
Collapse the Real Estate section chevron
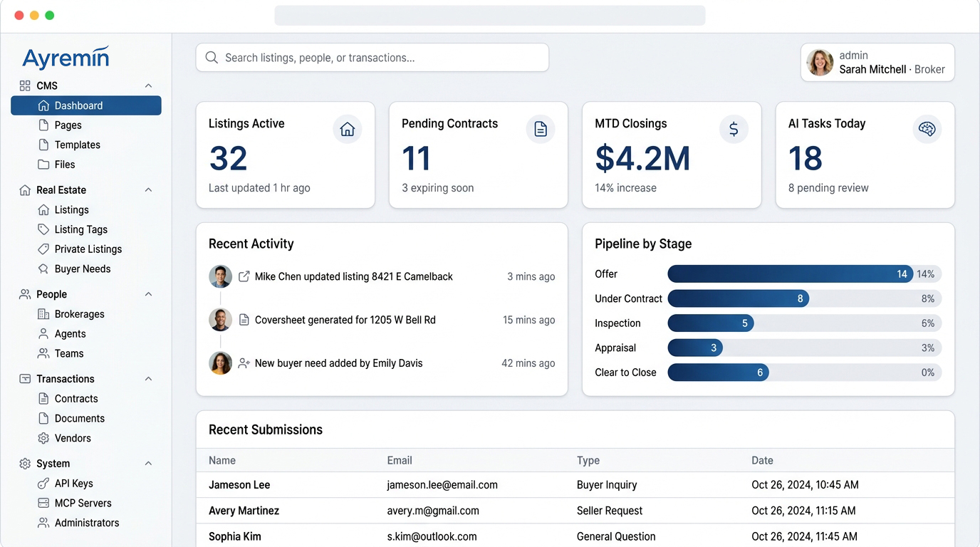coord(148,190)
